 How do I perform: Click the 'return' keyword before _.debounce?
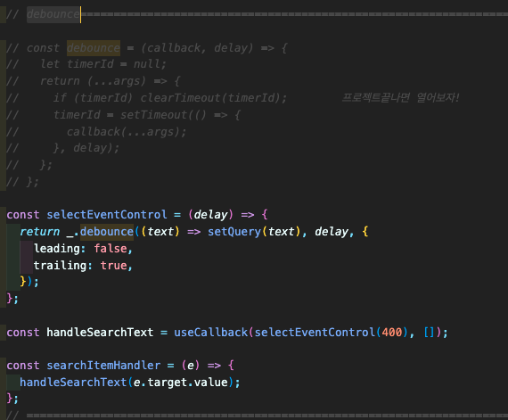click(40, 231)
